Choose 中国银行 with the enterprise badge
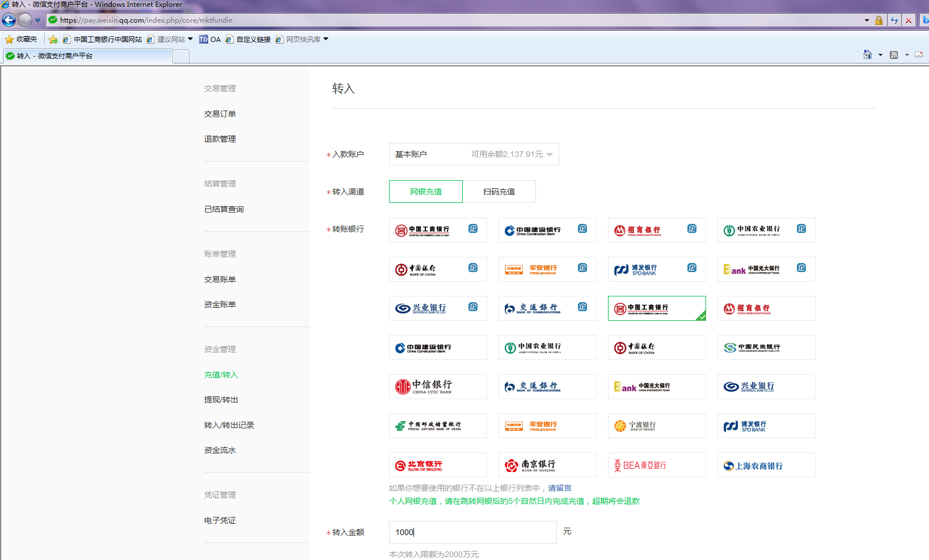929x560 pixels. [x=438, y=269]
